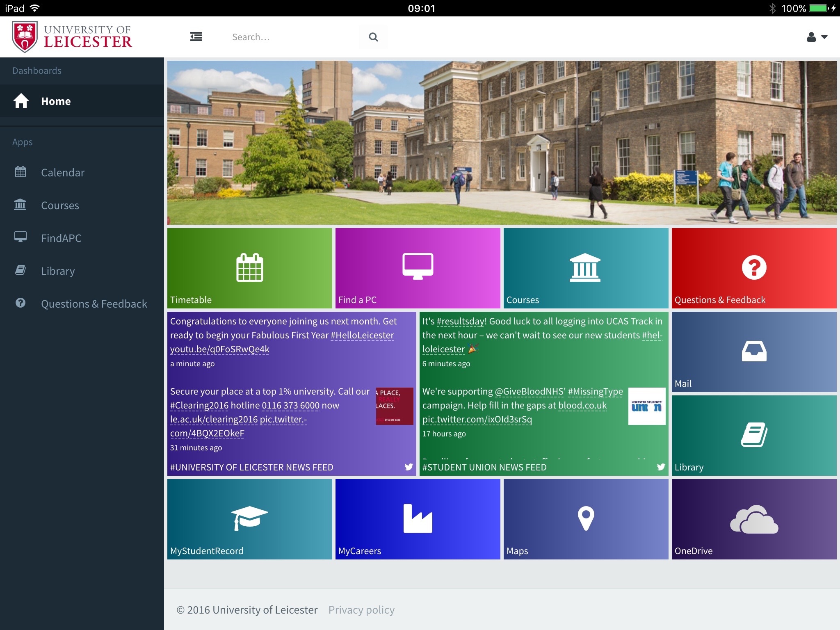840x630 pixels.
Task: Click the University of Leicester logo
Action: coord(72,37)
